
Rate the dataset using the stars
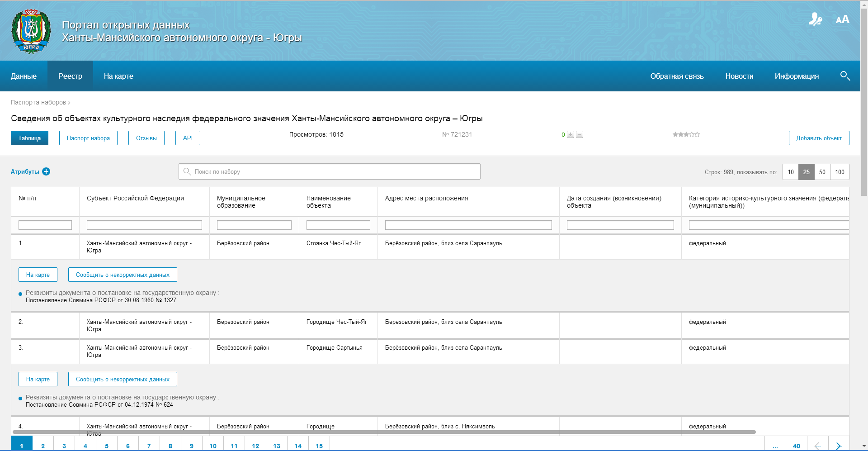[x=686, y=134]
